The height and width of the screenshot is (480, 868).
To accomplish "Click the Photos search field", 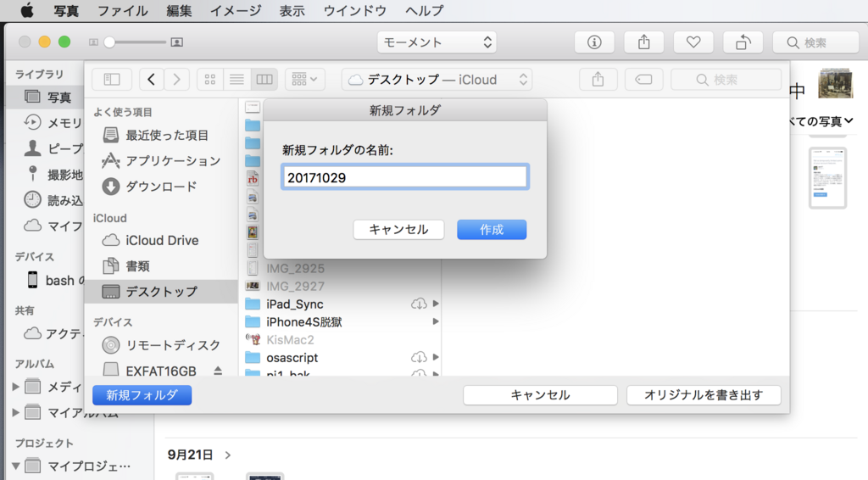I will click(815, 42).
